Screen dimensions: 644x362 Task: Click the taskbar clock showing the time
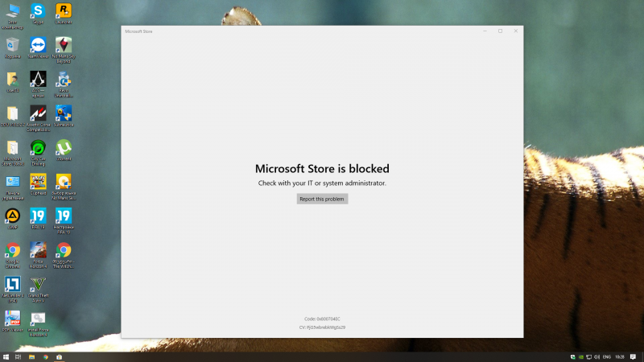pos(621,356)
